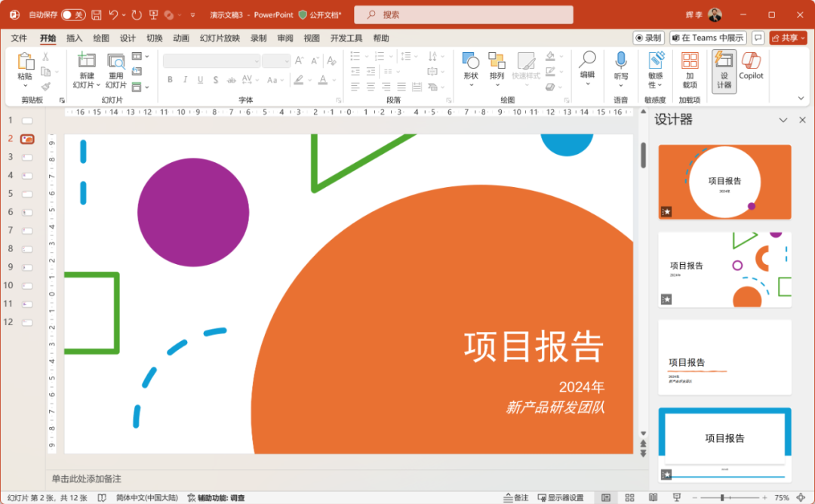Open Customize Quick Access Toolbar dropdown

192,15
